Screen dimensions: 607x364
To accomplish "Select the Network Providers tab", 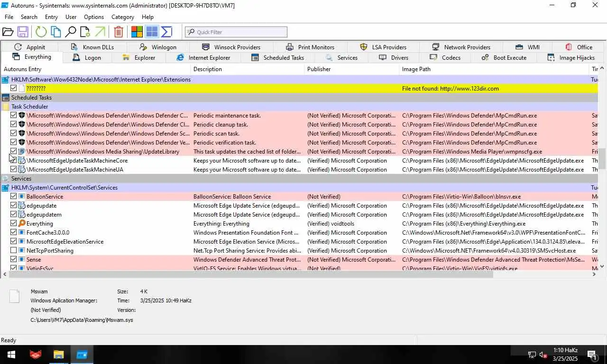I will [461, 47].
